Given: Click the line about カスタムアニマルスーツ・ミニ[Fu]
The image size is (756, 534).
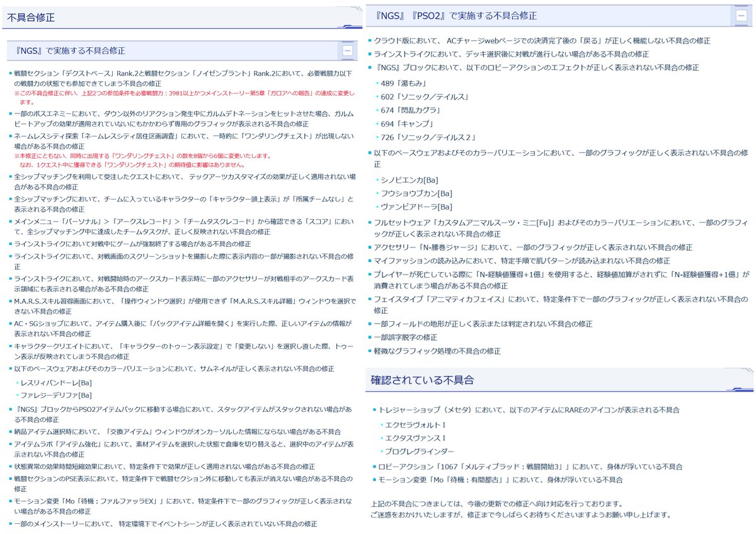Looking at the screenshot, I should click(561, 227).
